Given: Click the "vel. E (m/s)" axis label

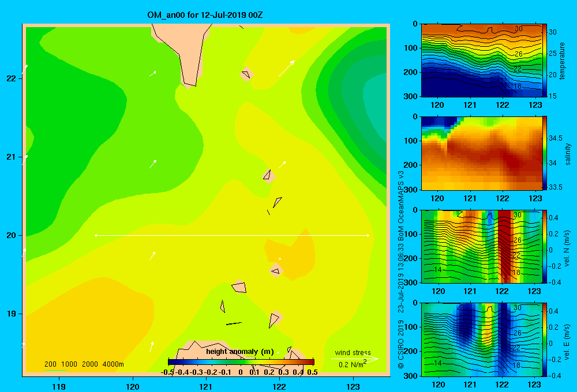Looking at the screenshot, I should click(x=567, y=341).
